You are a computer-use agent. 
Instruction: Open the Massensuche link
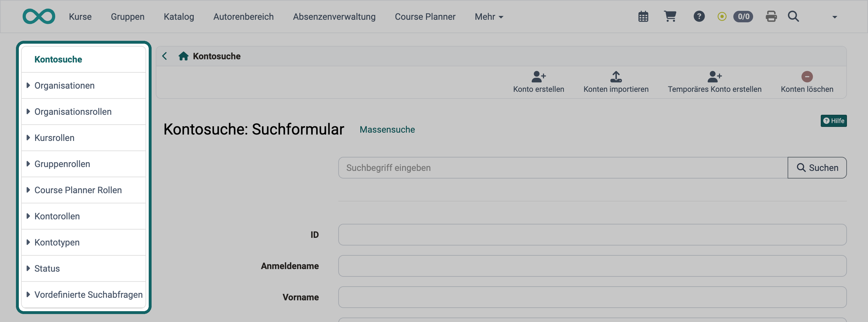(387, 129)
